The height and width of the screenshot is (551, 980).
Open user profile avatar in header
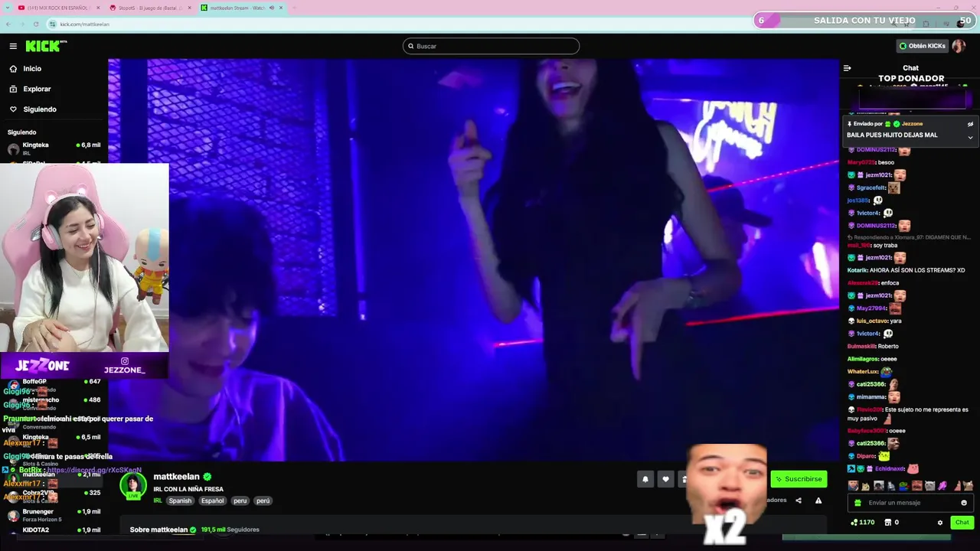pos(958,46)
